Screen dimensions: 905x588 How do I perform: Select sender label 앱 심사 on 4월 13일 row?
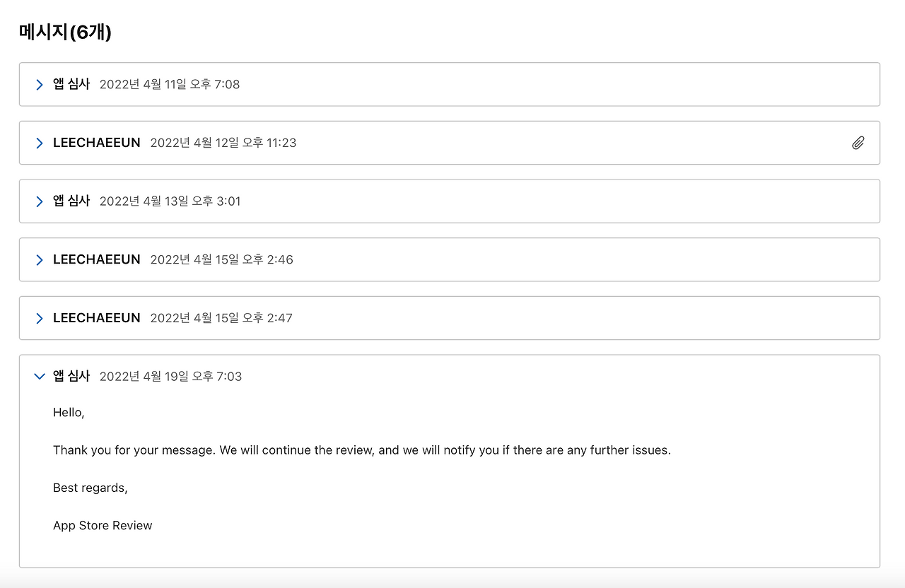(71, 201)
